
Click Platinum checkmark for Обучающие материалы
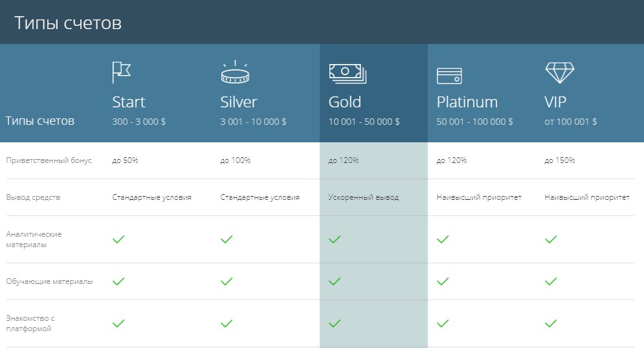click(443, 281)
